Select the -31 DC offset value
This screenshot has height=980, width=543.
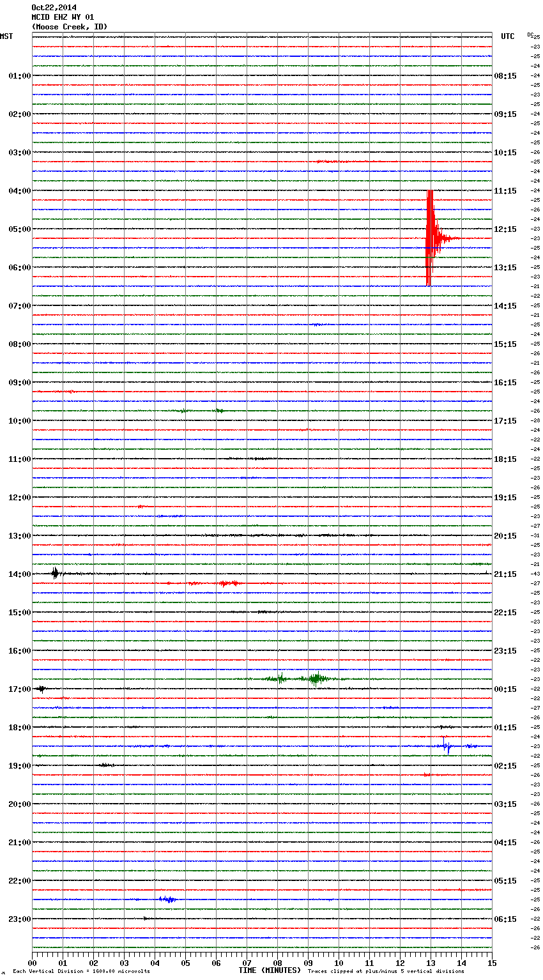pyautogui.click(x=535, y=535)
